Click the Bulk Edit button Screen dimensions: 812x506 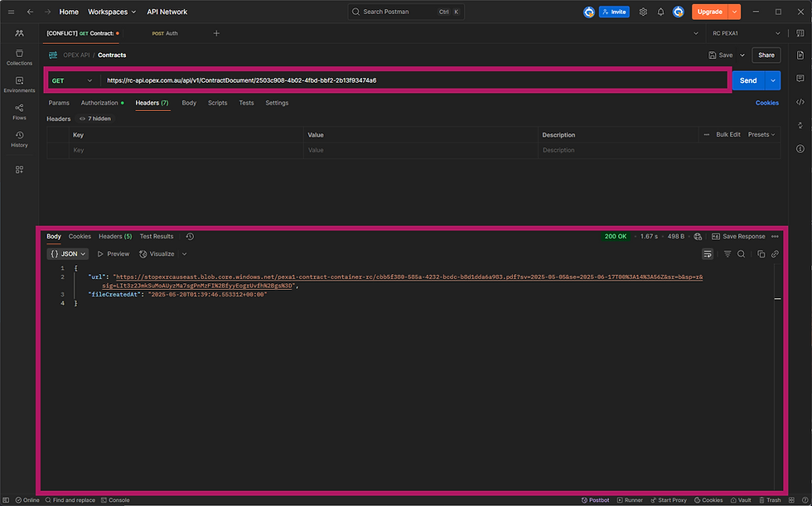[x=728, y=134]
